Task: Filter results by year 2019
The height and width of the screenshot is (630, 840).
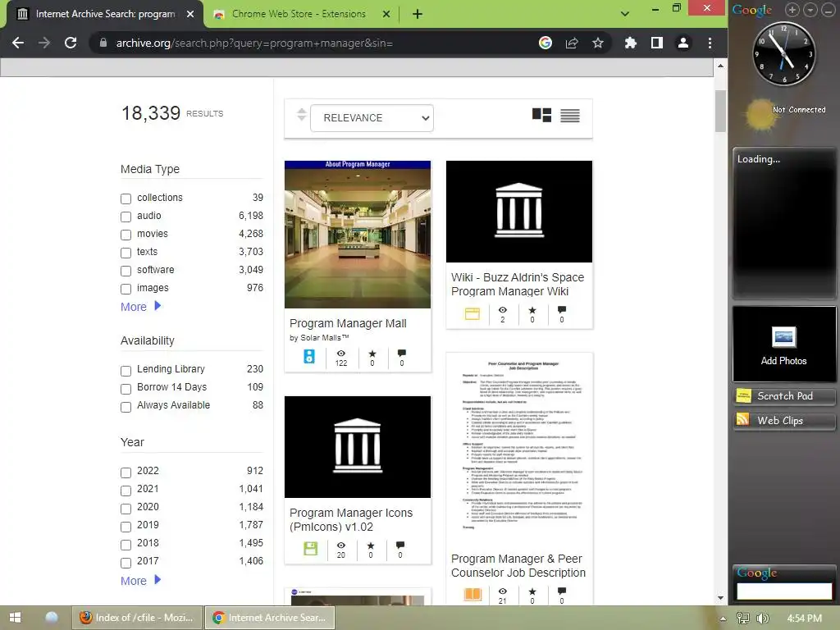Action: (126, 526)
